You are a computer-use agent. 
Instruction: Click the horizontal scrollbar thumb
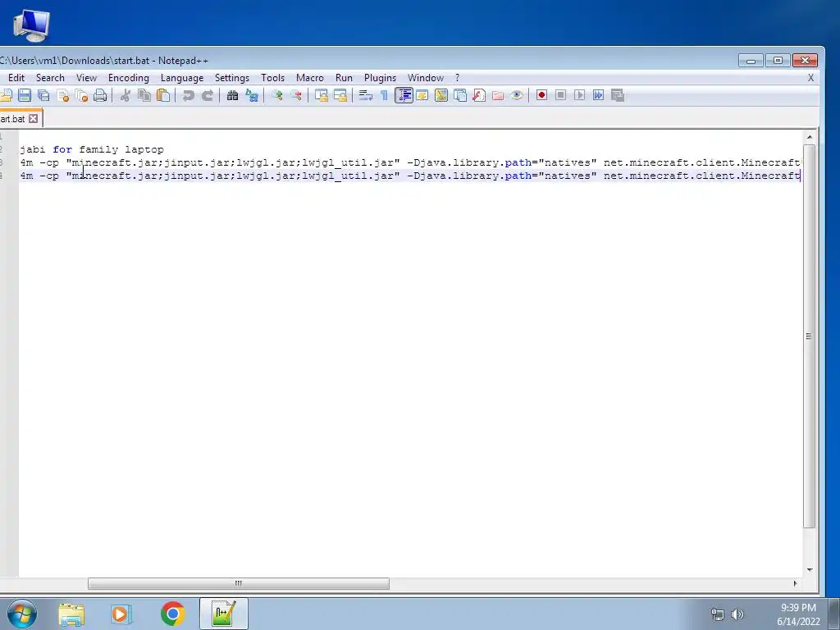click(239, 583)
